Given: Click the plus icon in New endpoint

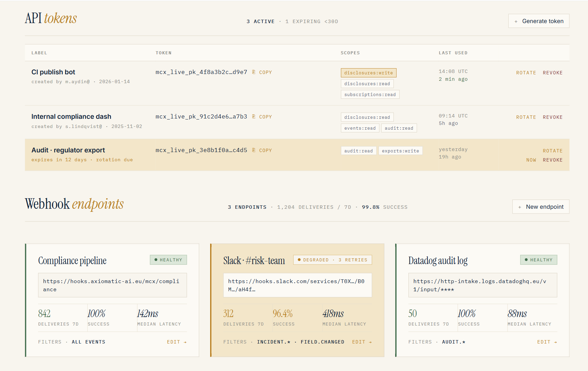Looking at the screenshot, I should pyautogui.click(x=520, y=207).
